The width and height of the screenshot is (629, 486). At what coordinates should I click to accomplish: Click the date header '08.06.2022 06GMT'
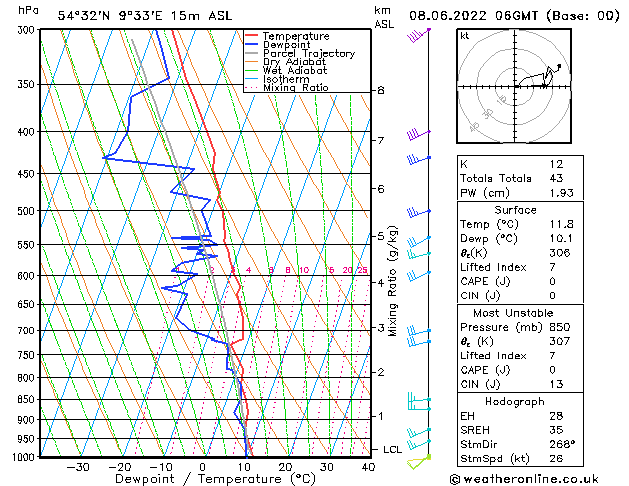pos(474,16)
